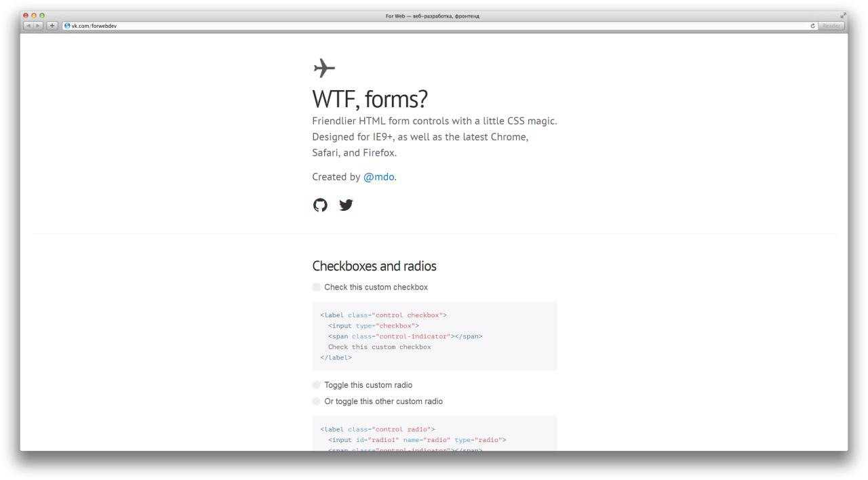Click the site favicon in address bar
Viewport: 868px width, 480px height.
tap(67, 26)
